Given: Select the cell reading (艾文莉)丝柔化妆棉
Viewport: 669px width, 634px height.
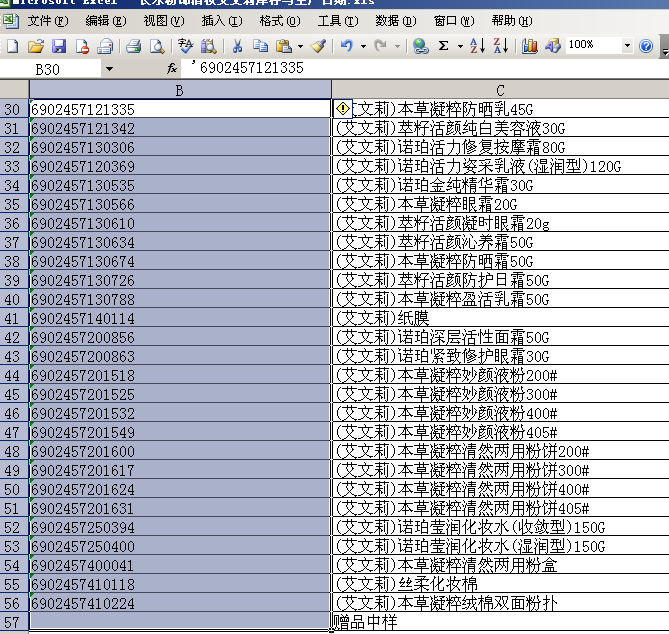Looking at the screenshot, I should pos(500,584).
